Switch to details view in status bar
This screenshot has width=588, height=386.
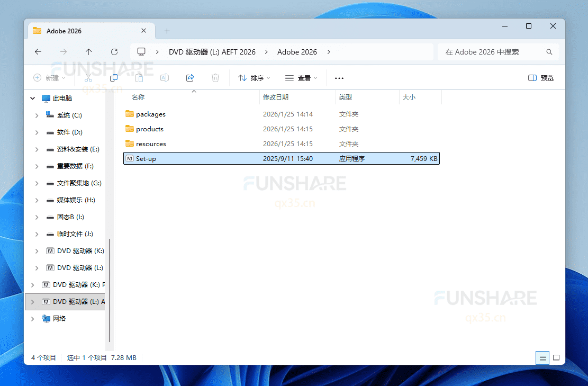542,358
